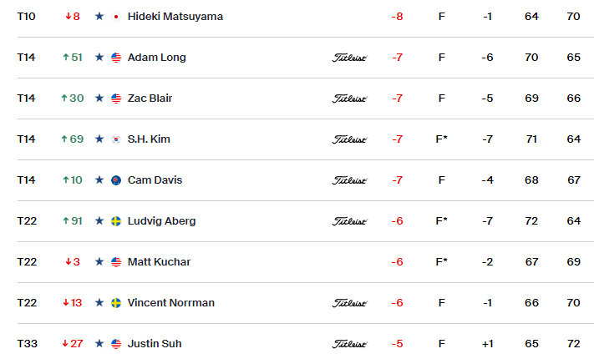Open Ludvig Aberg player name link
Viewport: 594px width, 364px height.
161,221
